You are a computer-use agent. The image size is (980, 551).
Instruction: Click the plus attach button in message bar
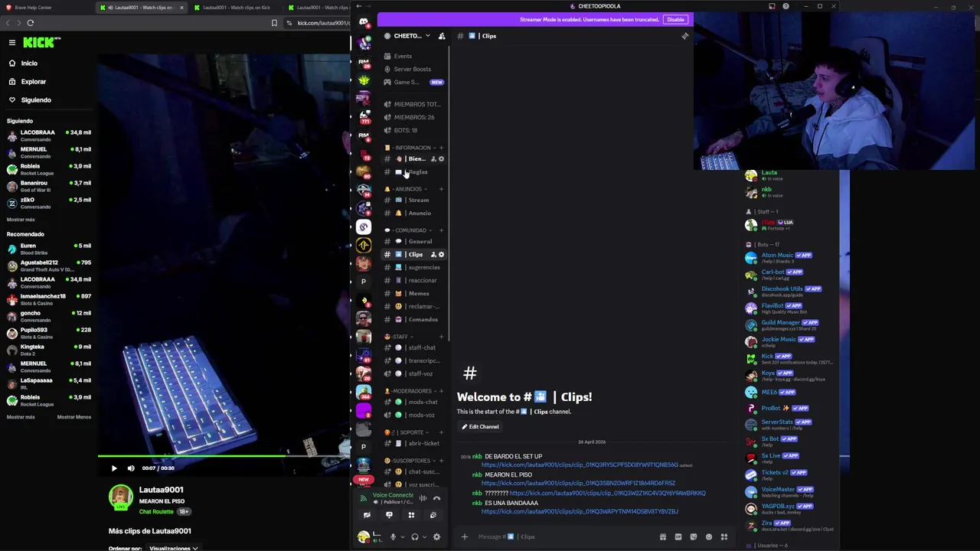coord(464,536)
